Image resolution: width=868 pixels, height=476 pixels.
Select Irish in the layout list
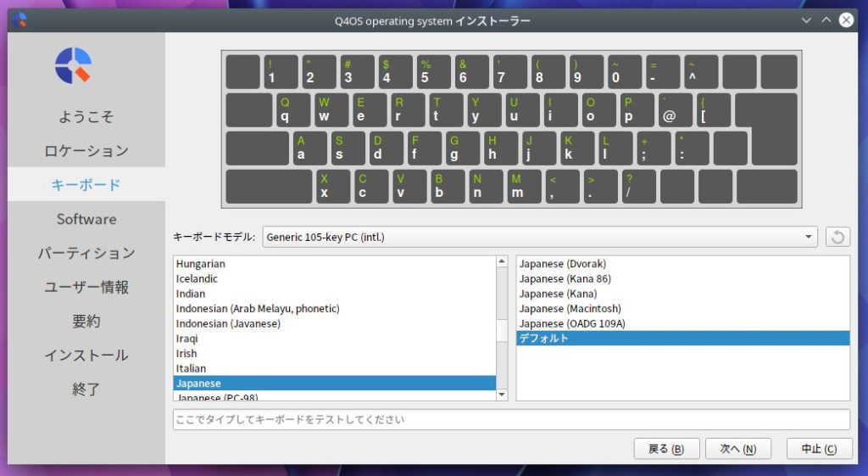click(x=334, y=354)
